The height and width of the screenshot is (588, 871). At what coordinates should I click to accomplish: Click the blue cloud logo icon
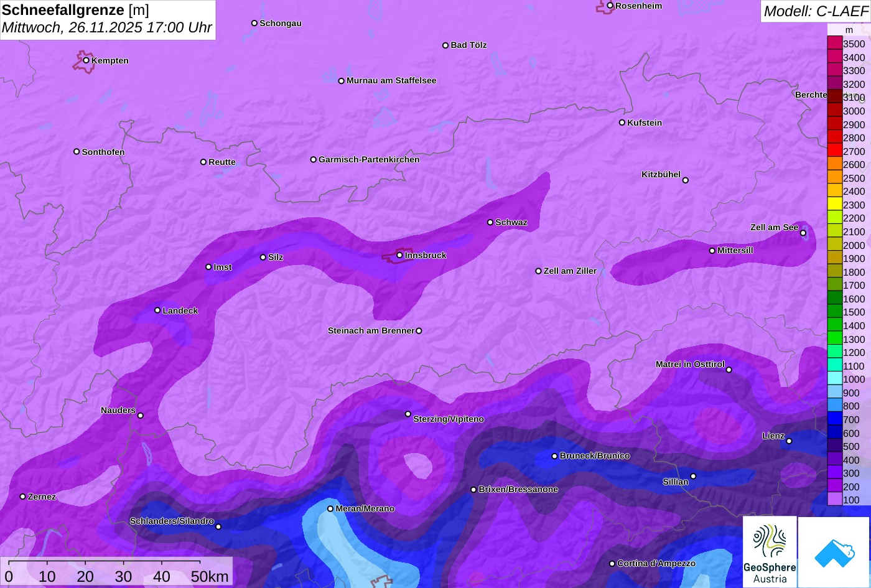[x=834, y=552]
